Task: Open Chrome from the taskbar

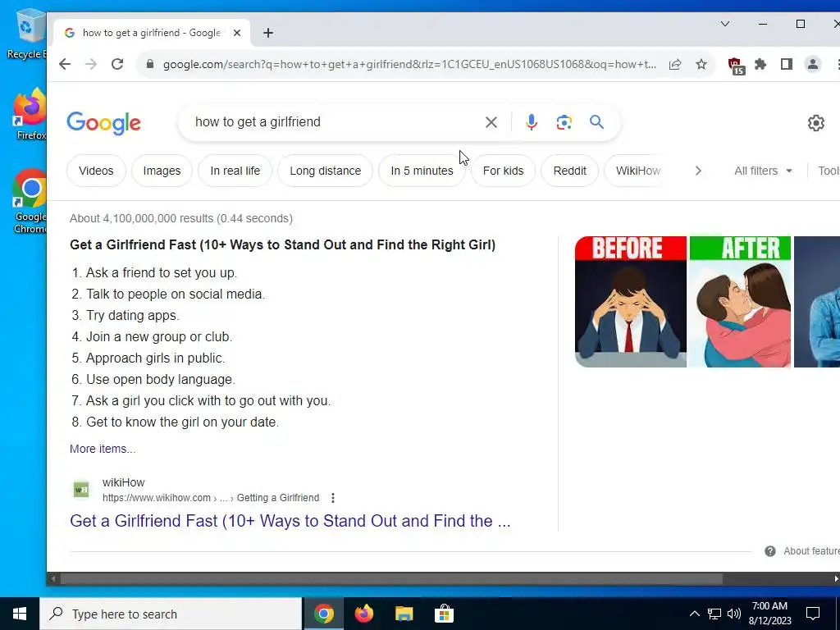Action: pyautogui.click(x=323, y=614)
